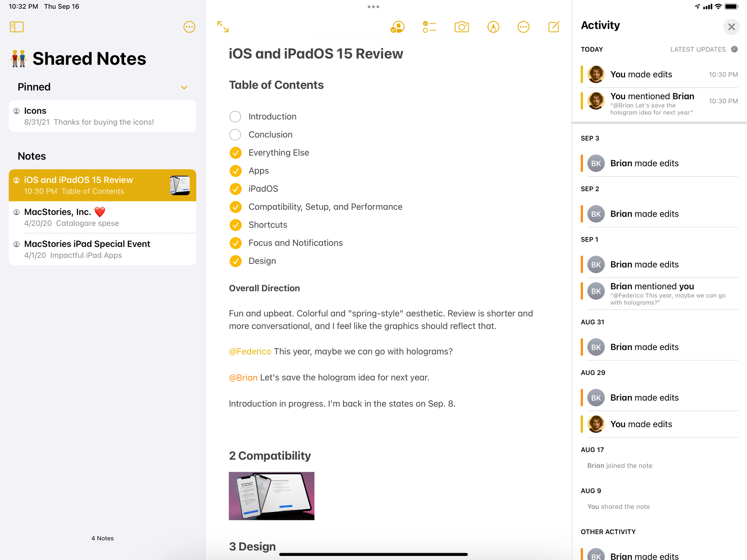Tap the note title iOS and iPadOS 15 Review
747x560 pixels.
316,54
